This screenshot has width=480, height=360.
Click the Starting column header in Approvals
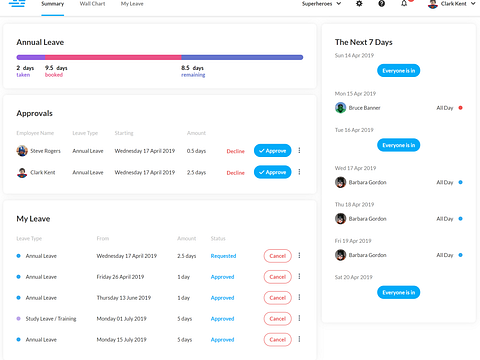click(x=124, y=133)
